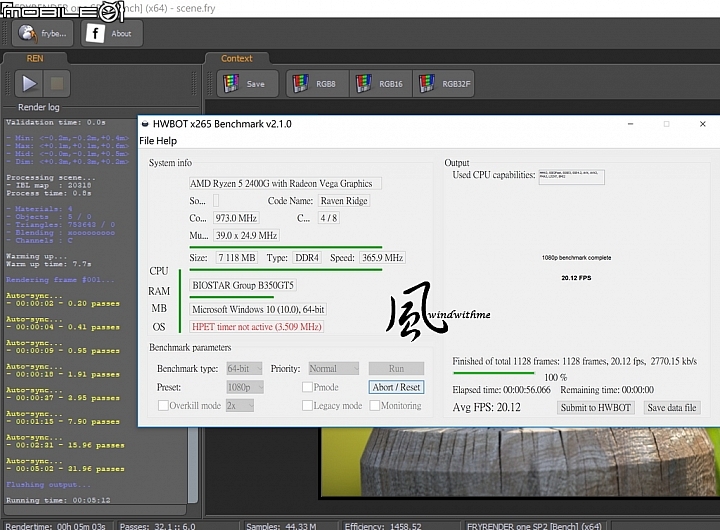Click the BIOSTAR Group B350GT5 motherboard field
The image size is (720, 530).
point(242,285)
